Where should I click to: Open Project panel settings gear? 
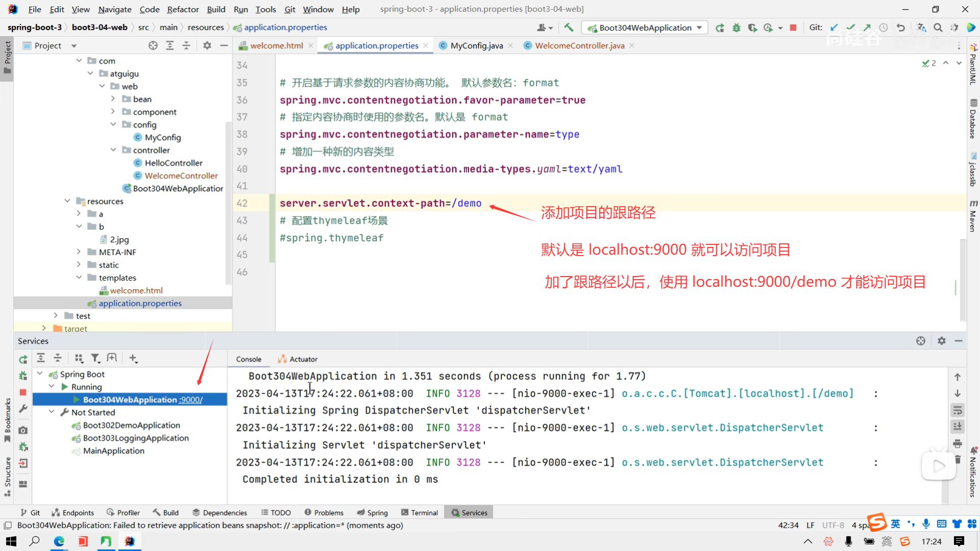pos(207,45)
